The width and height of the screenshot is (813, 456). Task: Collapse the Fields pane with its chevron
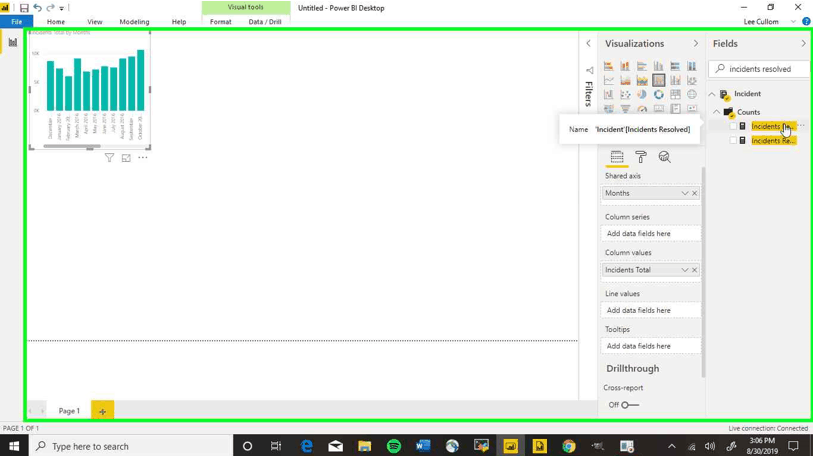(803, 44)
